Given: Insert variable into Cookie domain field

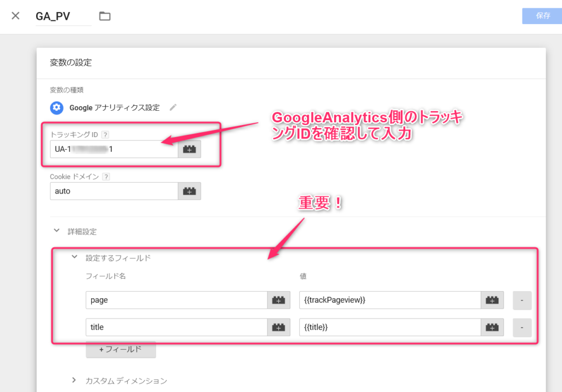Looking at the screenshot, I should 189,191.
